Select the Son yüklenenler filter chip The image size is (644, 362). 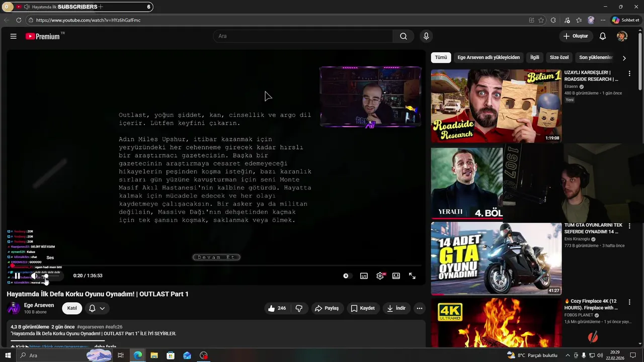[x=596, y=57]
